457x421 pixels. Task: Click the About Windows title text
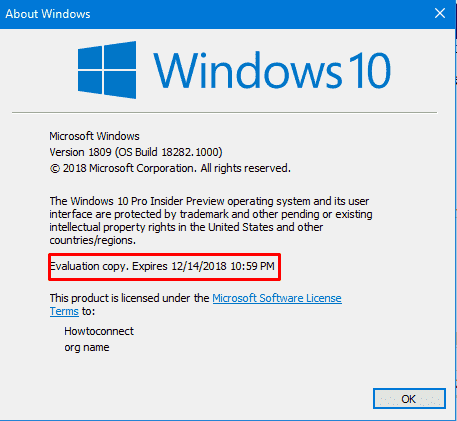coord(48,14)
